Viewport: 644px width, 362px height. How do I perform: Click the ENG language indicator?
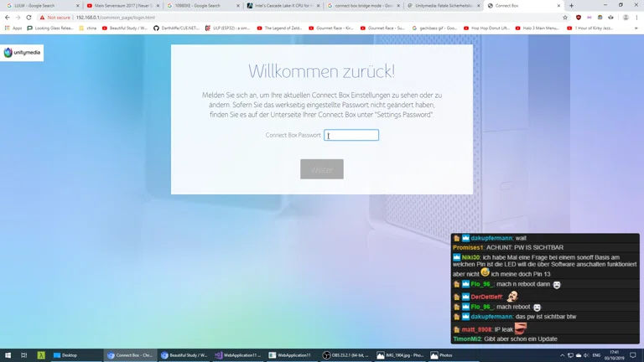pos(596,355)
